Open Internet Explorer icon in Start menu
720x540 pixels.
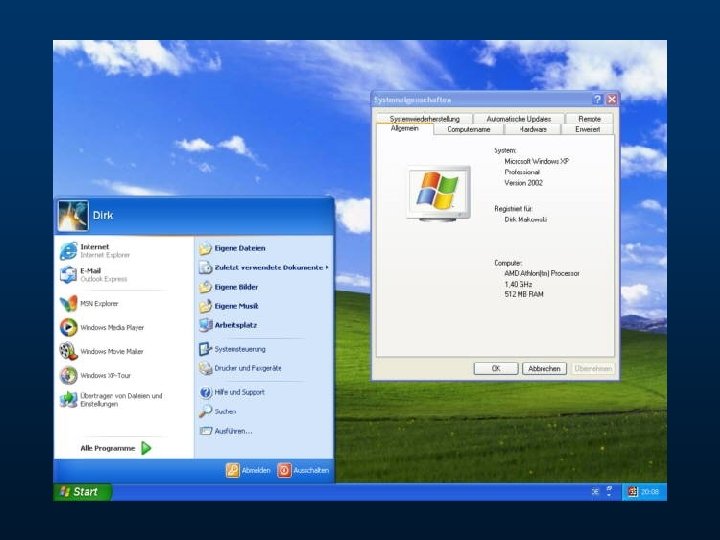68,251
